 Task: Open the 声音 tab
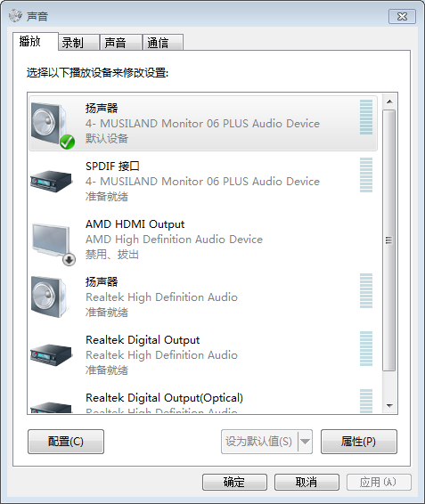(120, 43)
